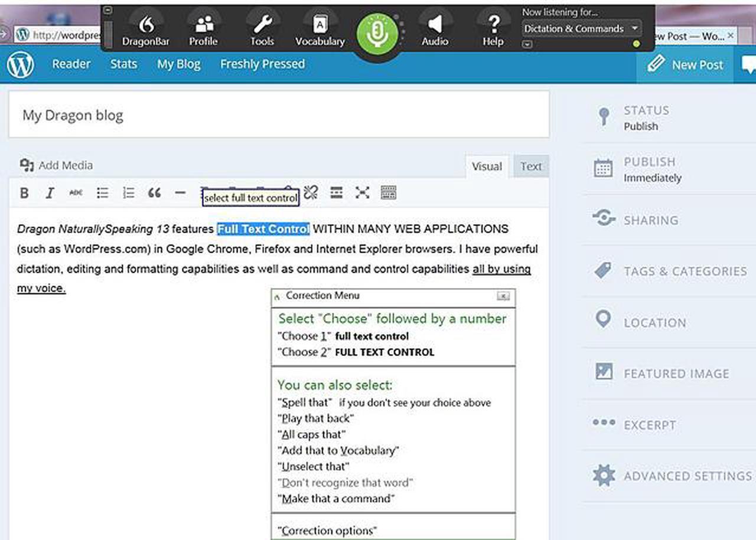The height and width of the screenshot is (540, 756).
Task: Select "Choose 1" full text control option
Action: [x=343, y=336]
